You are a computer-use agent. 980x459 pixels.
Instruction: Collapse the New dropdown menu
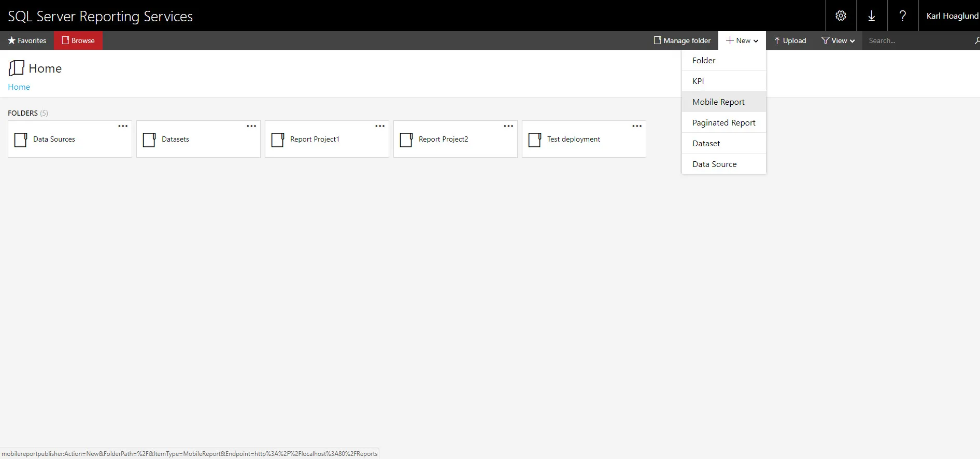742,40
